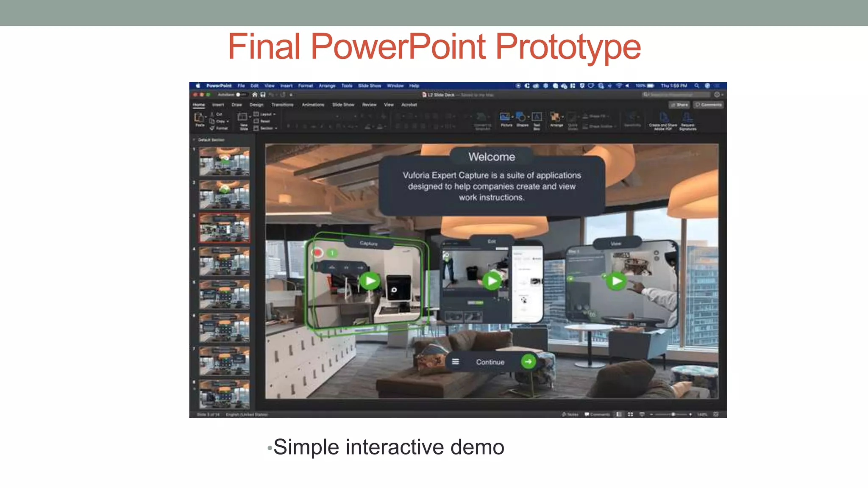Image resolution: width=868 pixels, height=488 pixels.
Task: Open the Transitions ribbon tab
Action: coord(282,105)
